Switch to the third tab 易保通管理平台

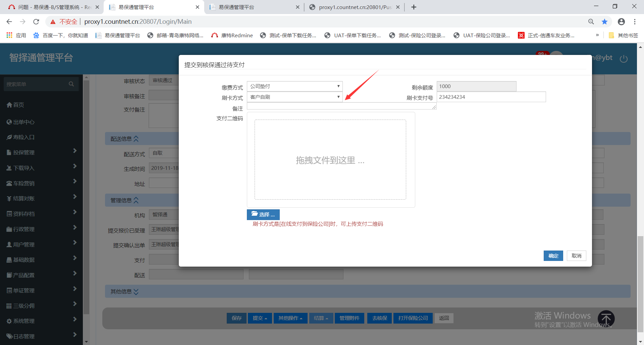(254, 7)
